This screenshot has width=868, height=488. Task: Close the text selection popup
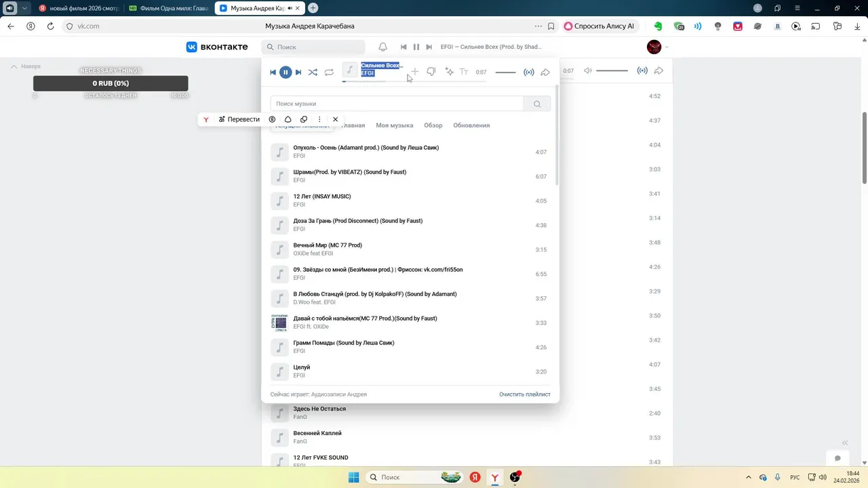point(335,119)
